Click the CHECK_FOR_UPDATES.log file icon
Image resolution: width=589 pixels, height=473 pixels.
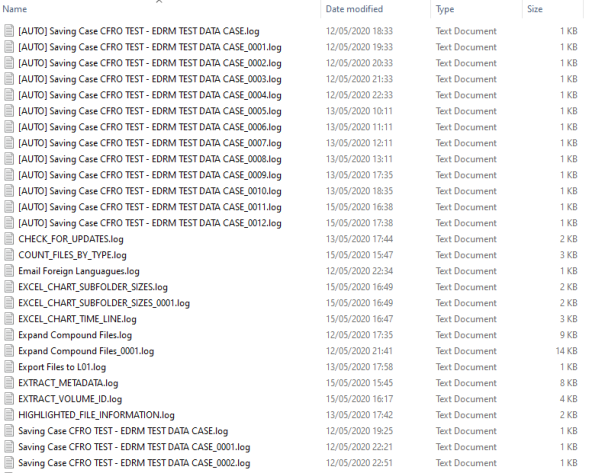pos(9,239)
